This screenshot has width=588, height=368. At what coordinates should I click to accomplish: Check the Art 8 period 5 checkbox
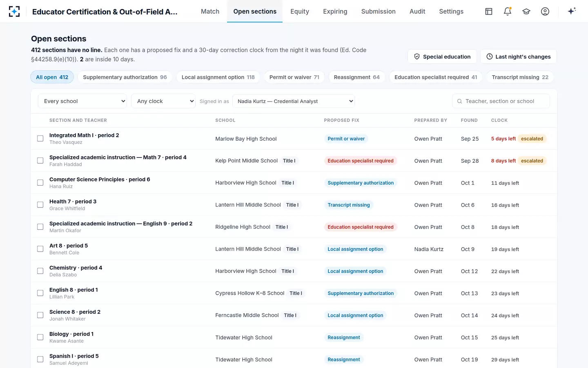point(40,249)
